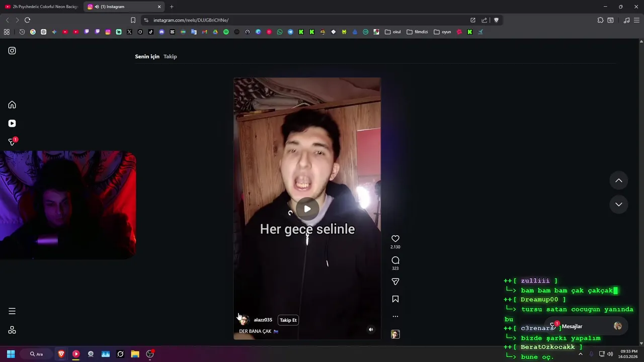The height and width of the screenshot is (362, 644).
Task: Open Brave Shields lion icon
Action: click(496, 20)
